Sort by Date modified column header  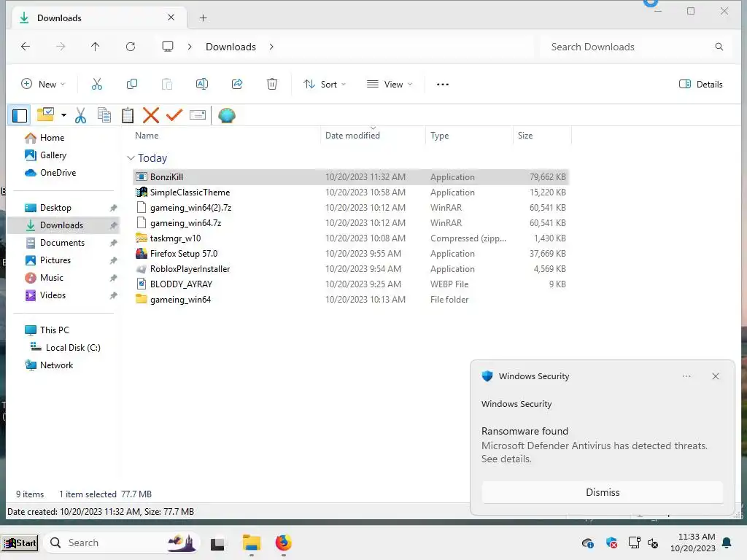click(x=352, y=135)
